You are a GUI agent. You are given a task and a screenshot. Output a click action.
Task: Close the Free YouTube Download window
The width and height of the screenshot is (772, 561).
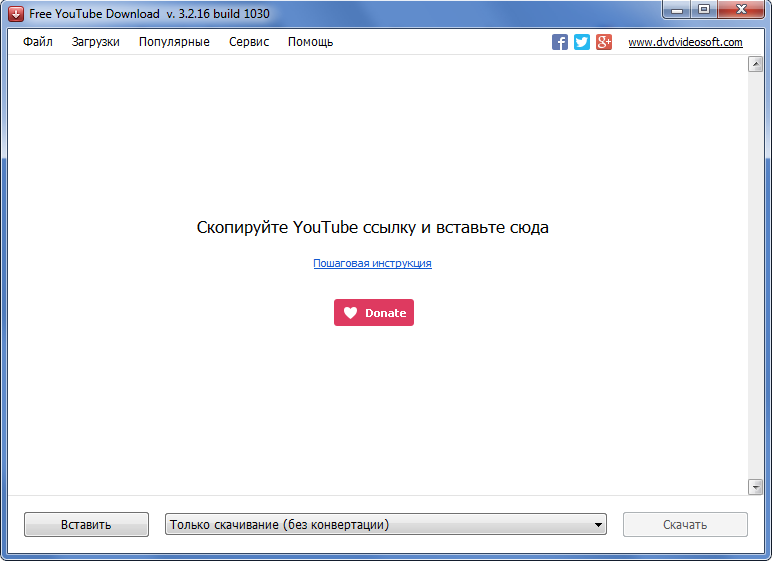[x=741, y=9]
